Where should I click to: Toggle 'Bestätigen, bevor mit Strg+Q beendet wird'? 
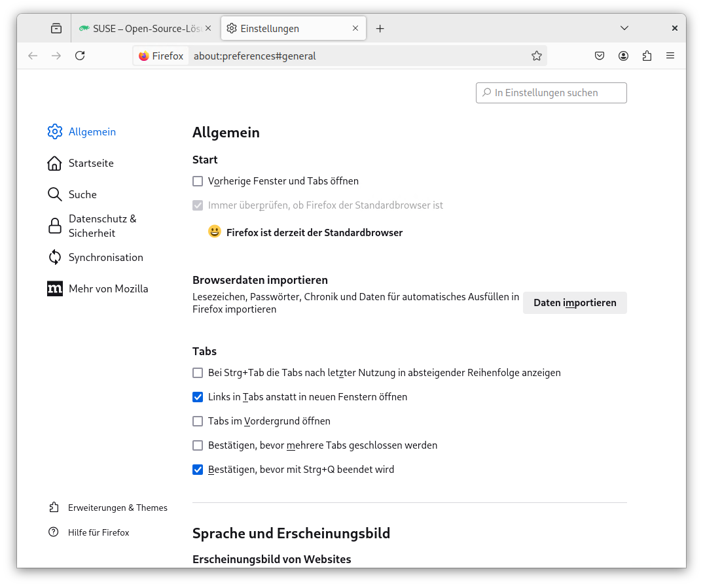[x=198, y=470]
